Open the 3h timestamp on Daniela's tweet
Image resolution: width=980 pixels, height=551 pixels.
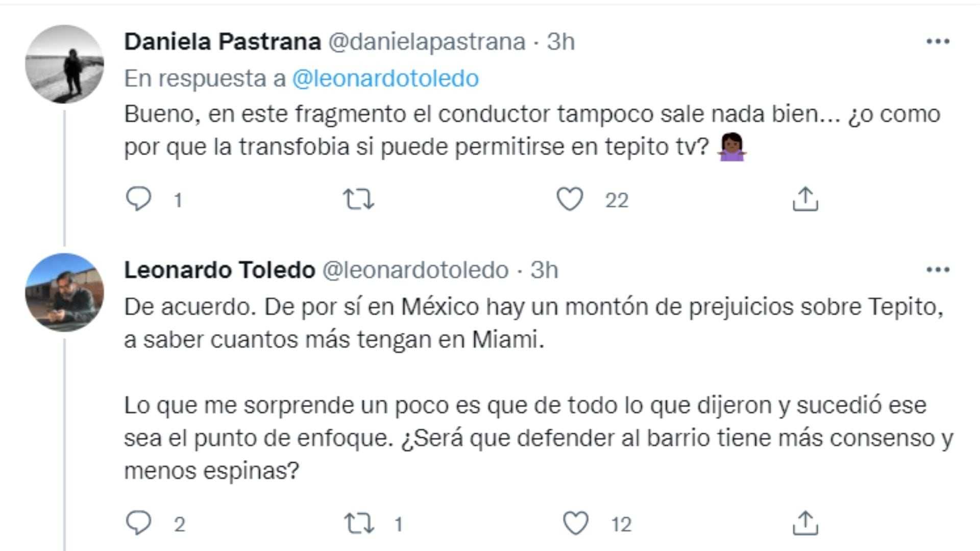tap(561, 42)
